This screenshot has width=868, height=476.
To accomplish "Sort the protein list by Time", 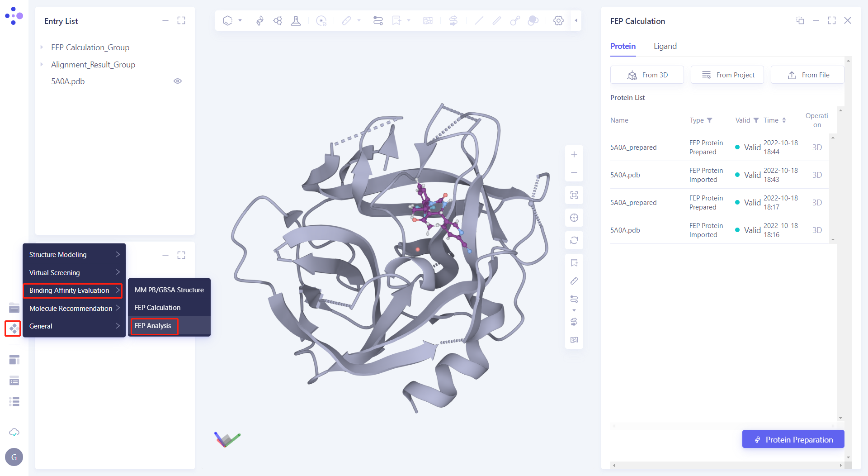I will (x=784, y=120).
